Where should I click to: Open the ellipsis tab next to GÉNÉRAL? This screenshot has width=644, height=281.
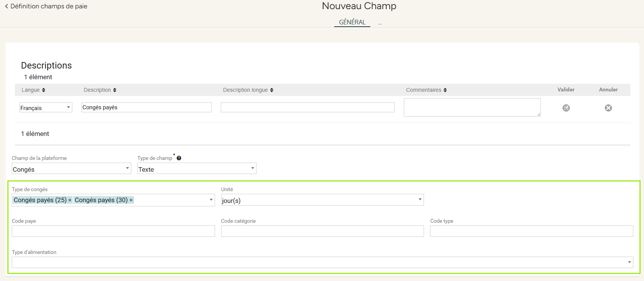click(x=380, y=24)
